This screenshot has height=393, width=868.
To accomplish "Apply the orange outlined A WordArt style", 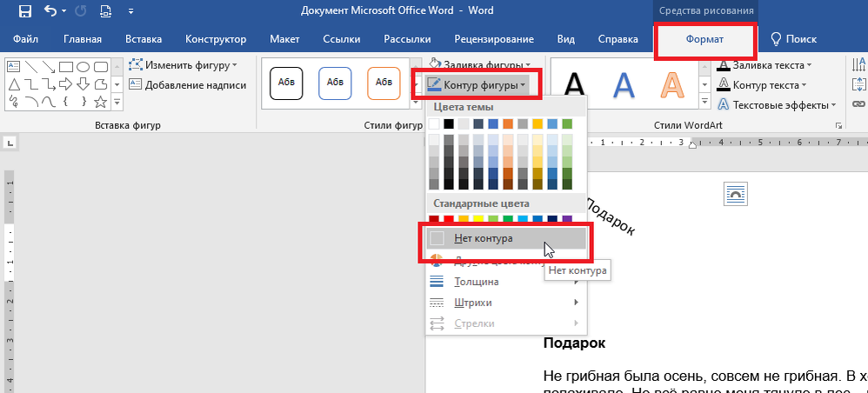I will (x=673, y=84).
